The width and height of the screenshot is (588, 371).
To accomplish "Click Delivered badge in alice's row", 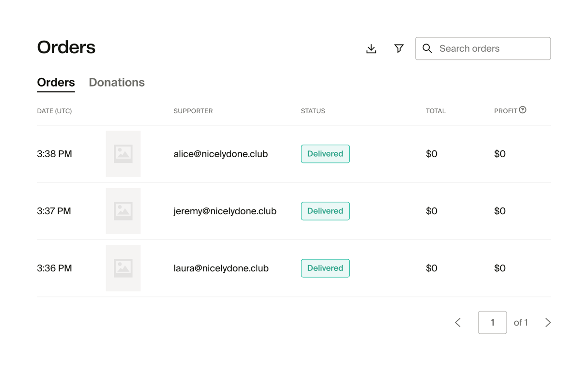I will click(325, 154).
